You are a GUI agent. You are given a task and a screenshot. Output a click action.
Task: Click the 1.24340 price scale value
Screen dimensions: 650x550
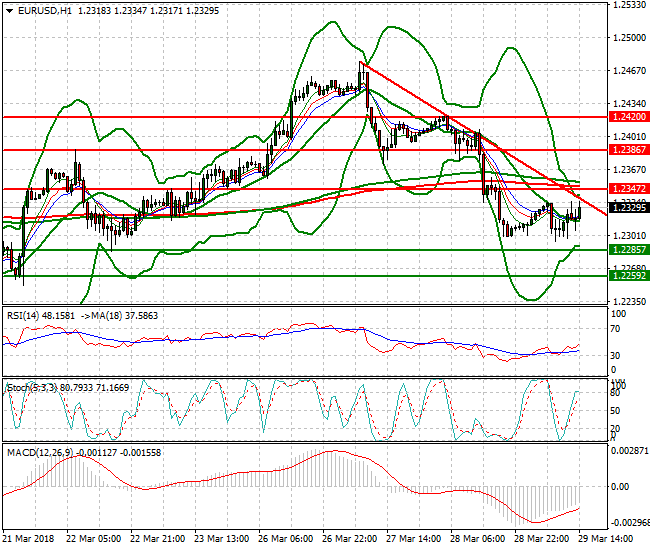[x=629, y=104]
